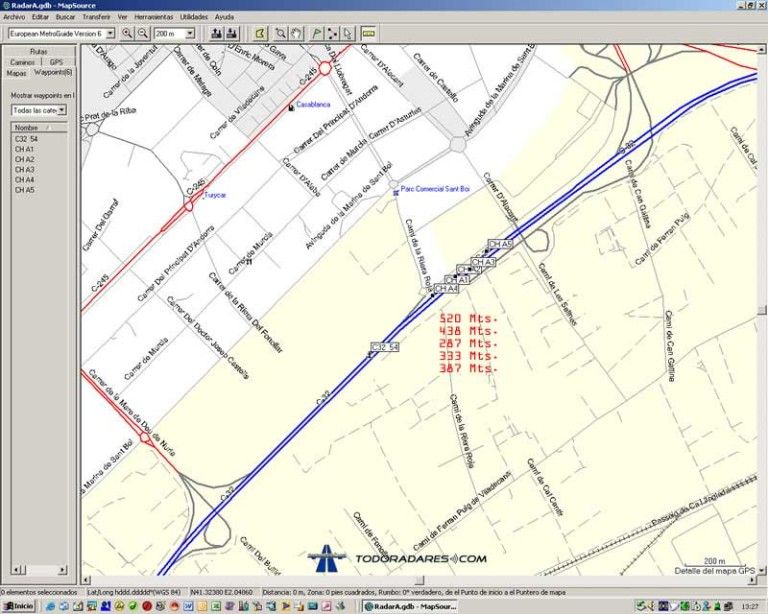Sort the list by the Nombre column header

[27, 128]
